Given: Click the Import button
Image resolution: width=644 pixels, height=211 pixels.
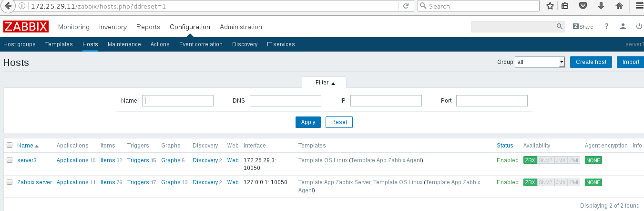Looking at the screenshot, I should [630, 62].
